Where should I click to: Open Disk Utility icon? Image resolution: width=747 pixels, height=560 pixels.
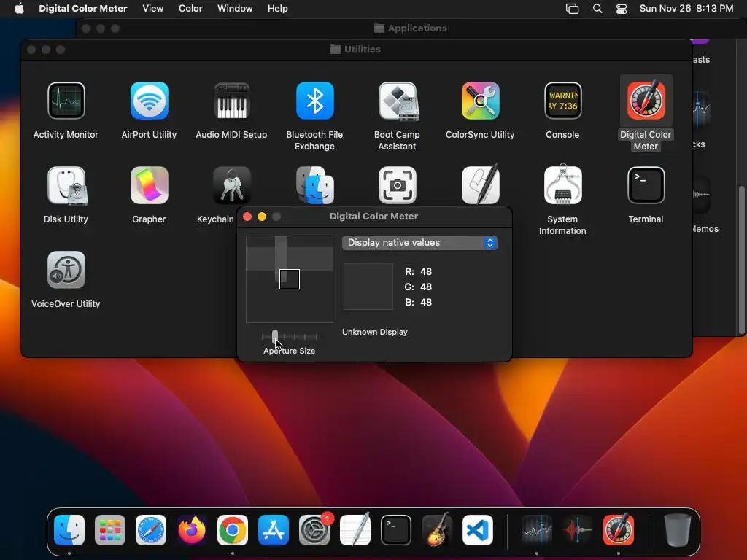[x=66, y=185]
